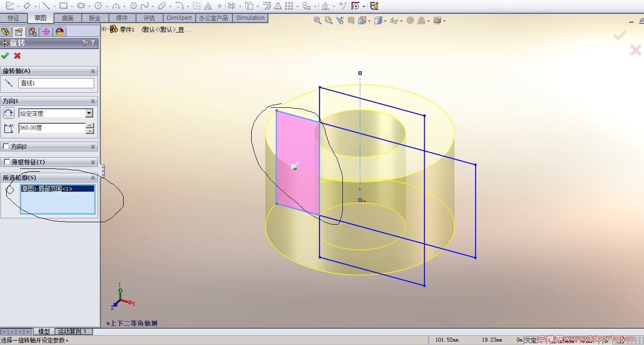This screenshot has width=644, height=345.
Task: Switch to the 钣金 tab
Action: tap(95, 18)
